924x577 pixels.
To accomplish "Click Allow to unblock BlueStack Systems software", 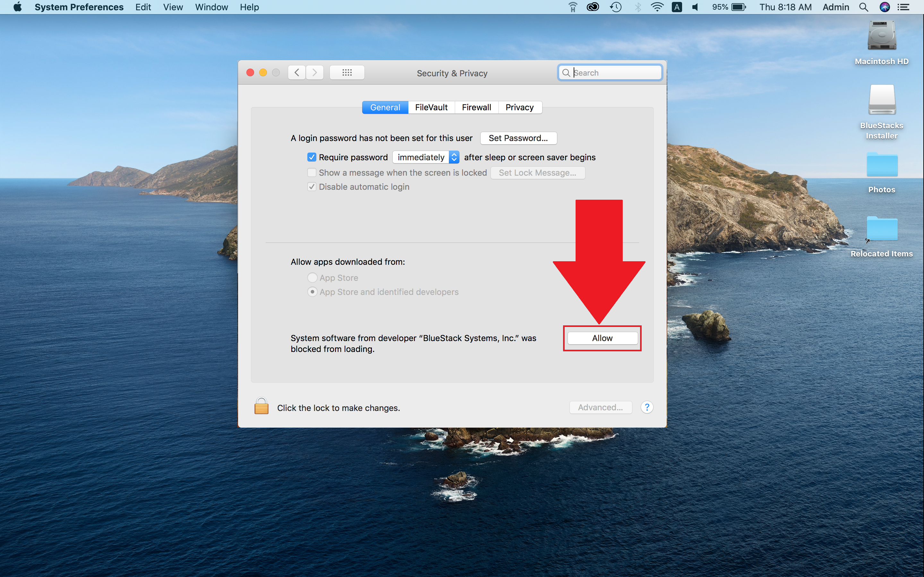I will click(601, 339).
